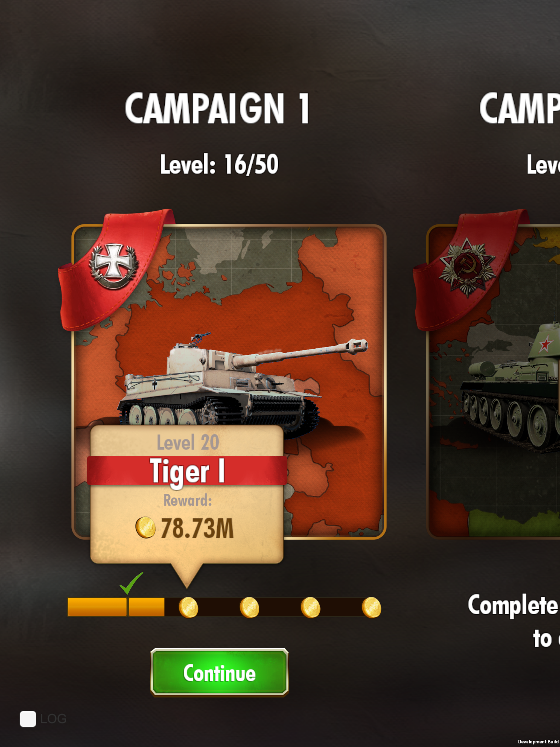Click the filled orange progress bar segment
The image size is (560, 747).
tap(116, 607)
